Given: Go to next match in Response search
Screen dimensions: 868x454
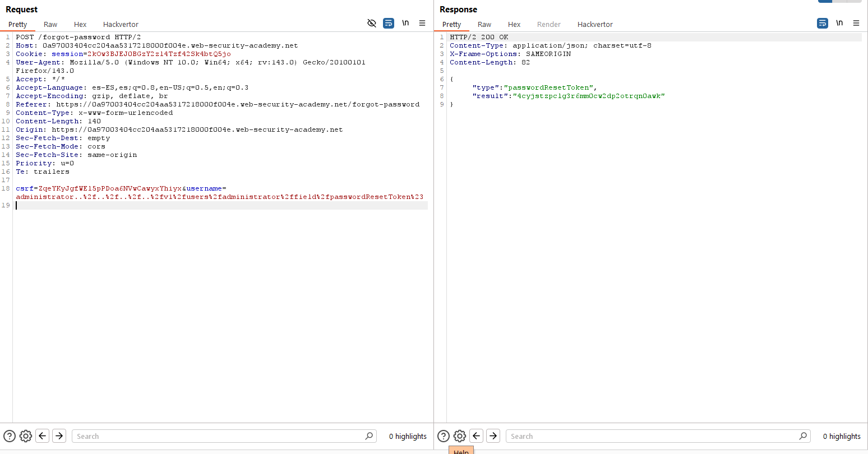Looking at the screenshot, I should click(493, 436).
